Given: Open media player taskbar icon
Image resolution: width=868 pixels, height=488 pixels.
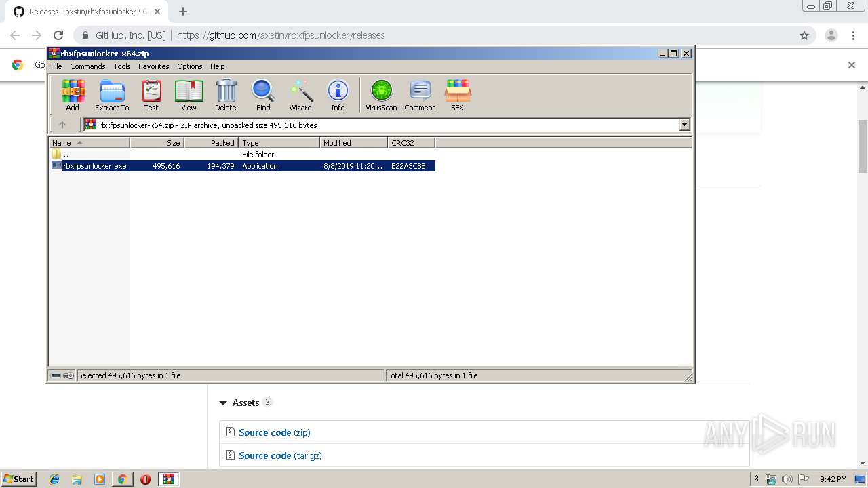Looking at the screenshot, I should point(100,479).
